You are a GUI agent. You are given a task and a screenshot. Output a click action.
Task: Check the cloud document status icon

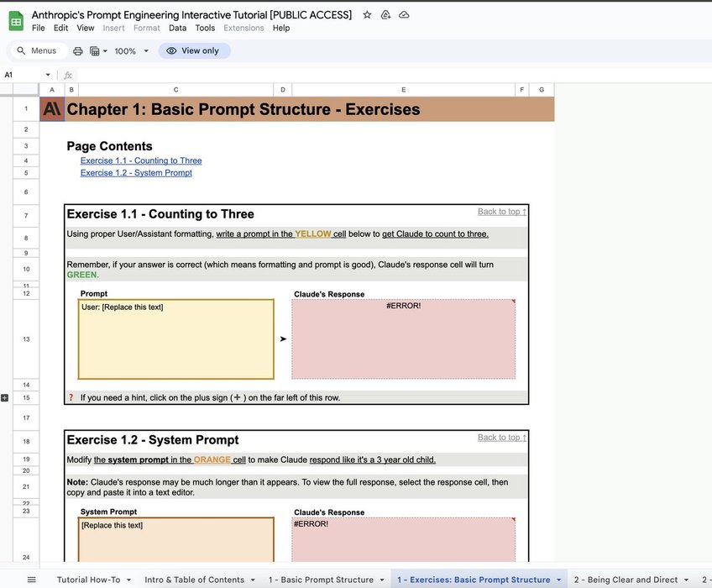[x=404, y=15]
